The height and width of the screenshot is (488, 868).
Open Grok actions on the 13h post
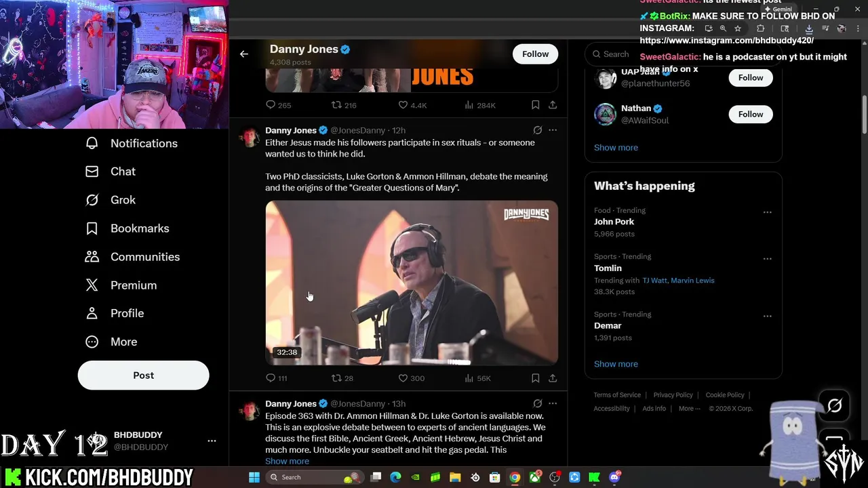537,403
